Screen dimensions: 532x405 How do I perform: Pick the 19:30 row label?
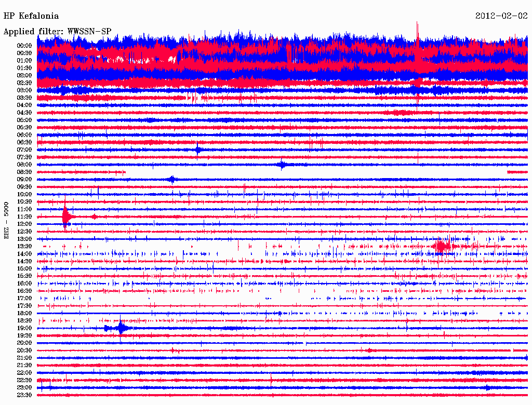(x=24, y=335)
